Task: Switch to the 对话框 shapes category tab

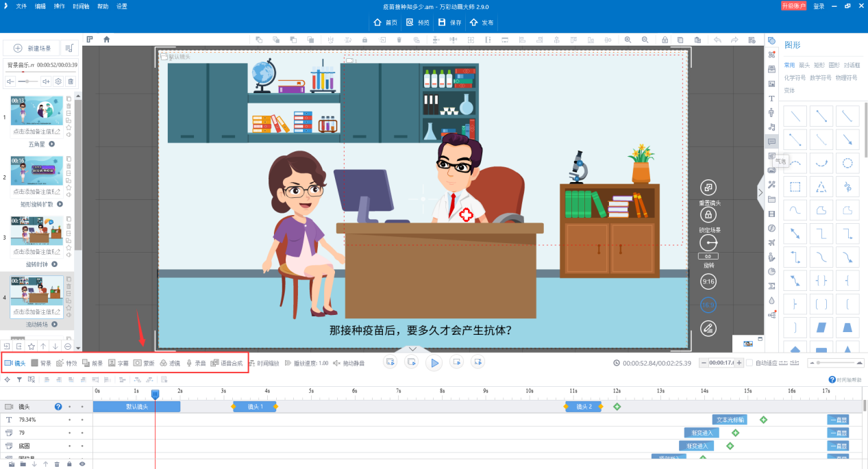Action: [852, 65]
